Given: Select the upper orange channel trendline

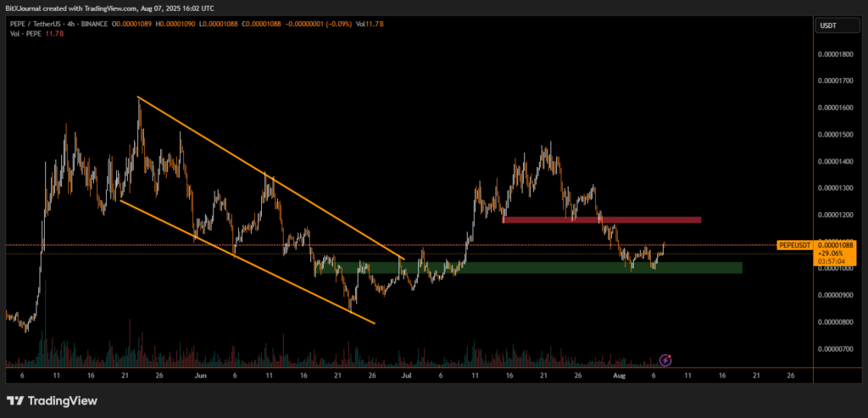Looking at the screenshot, I should tap(271, 178).
